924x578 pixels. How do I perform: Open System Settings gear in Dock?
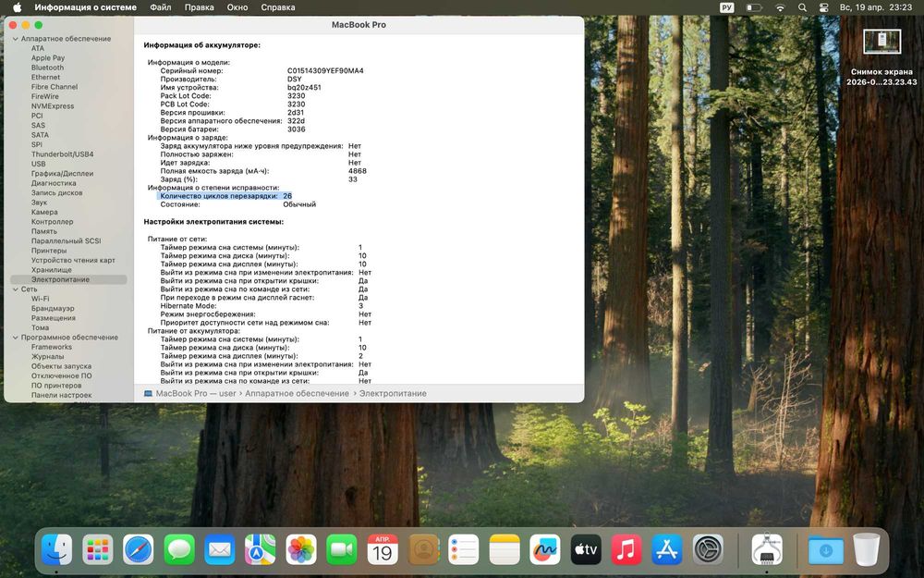(708, 549)
